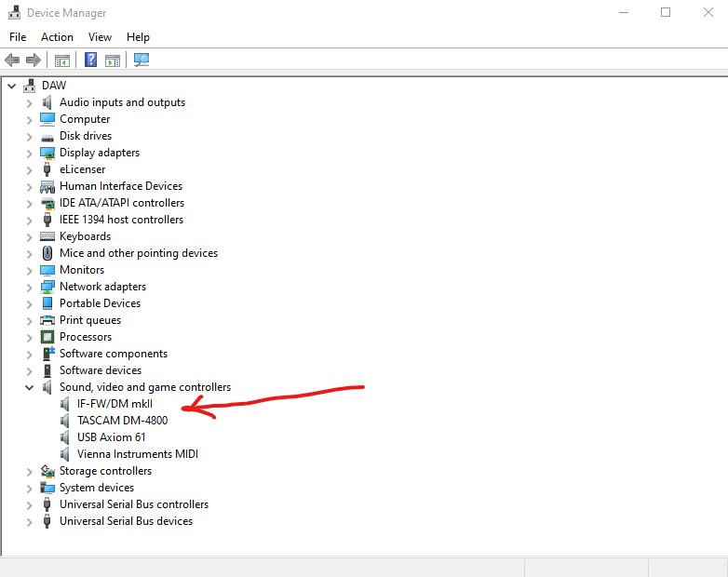The height and width of the screenshot is (577, 728).
Task: Click the Storage controllers icon
Action: click(47, 471)
